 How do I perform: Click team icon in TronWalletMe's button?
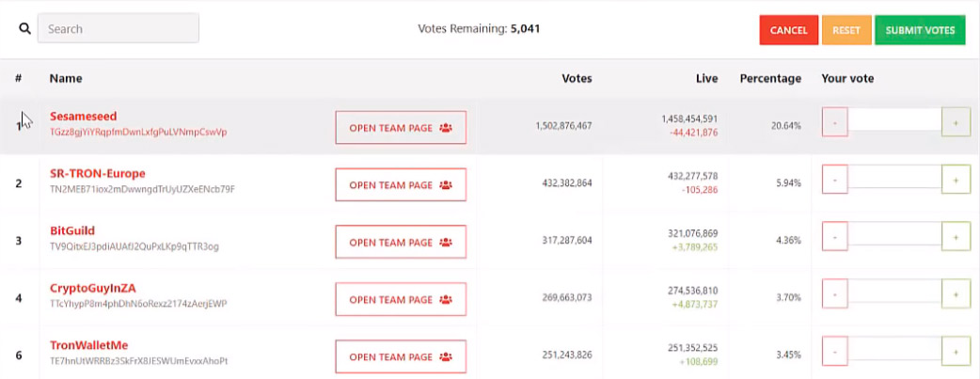click(x=446, y=357)
